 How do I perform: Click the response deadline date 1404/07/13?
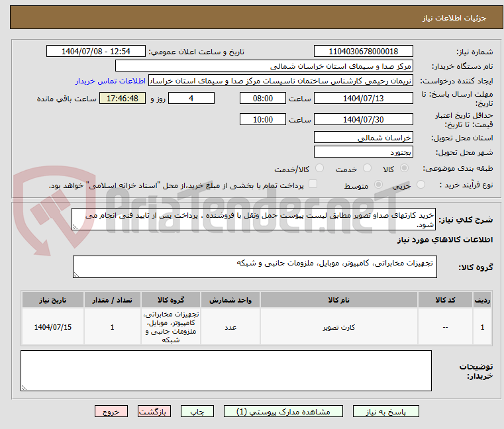pyautogui.click(x=363, y=99)
